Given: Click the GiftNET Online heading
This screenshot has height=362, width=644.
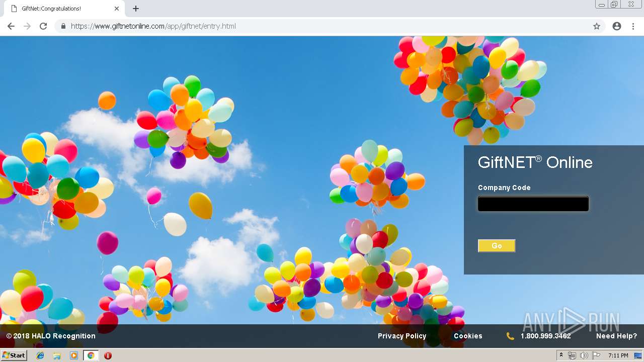Looking at the screenshot, I should [535, 162].
